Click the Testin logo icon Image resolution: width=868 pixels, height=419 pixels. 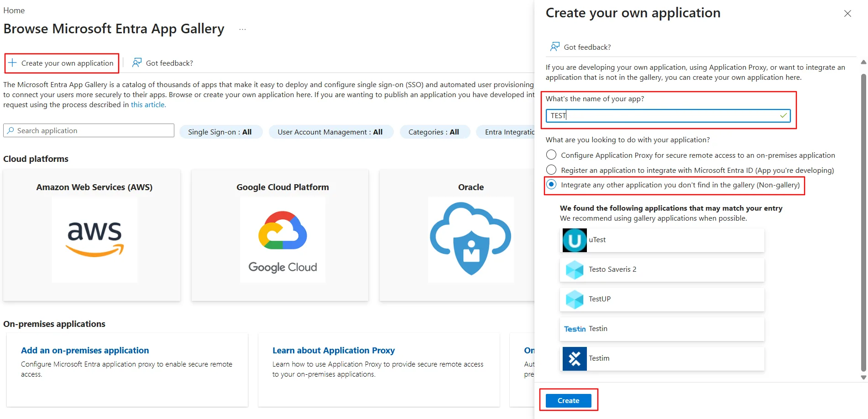click(575, 329)
